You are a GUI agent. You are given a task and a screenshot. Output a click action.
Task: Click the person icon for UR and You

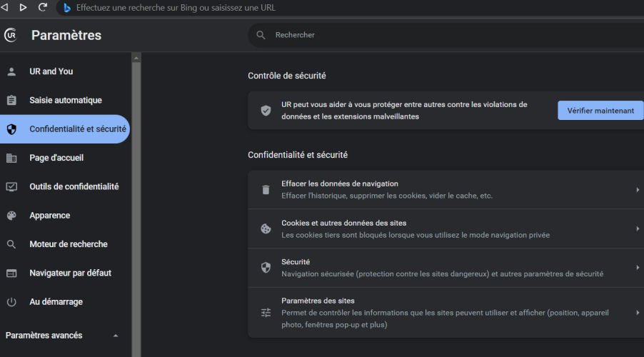click(x=11, y=71)
